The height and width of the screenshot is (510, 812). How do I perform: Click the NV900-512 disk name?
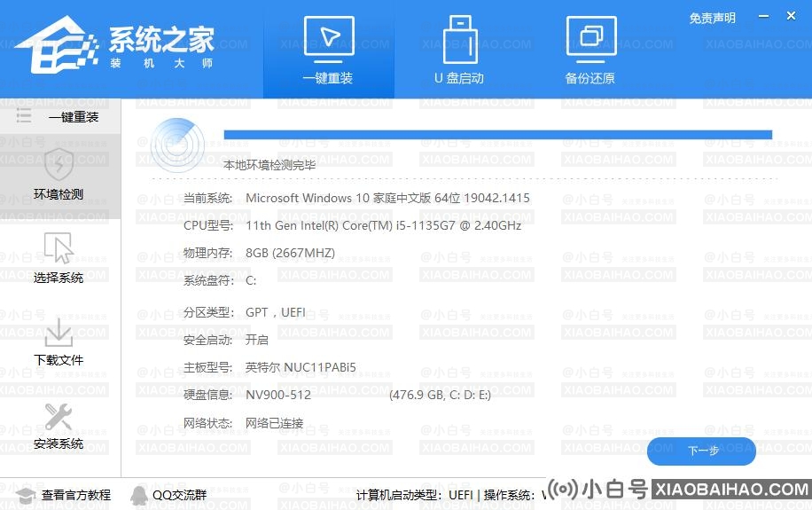point(278,395)
